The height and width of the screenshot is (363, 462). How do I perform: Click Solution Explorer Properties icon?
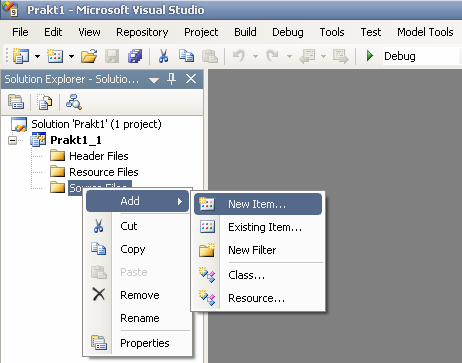click(x=16, y=102)
